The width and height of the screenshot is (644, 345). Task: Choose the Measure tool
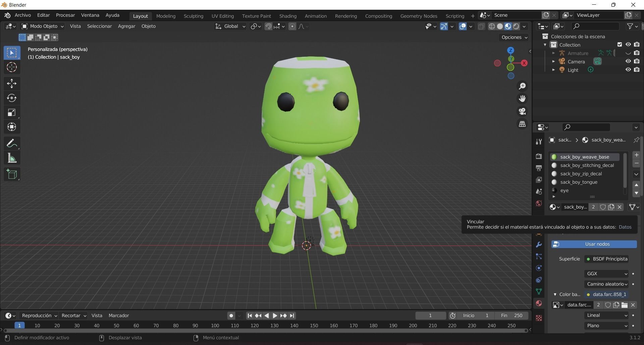tap(12, 158)
